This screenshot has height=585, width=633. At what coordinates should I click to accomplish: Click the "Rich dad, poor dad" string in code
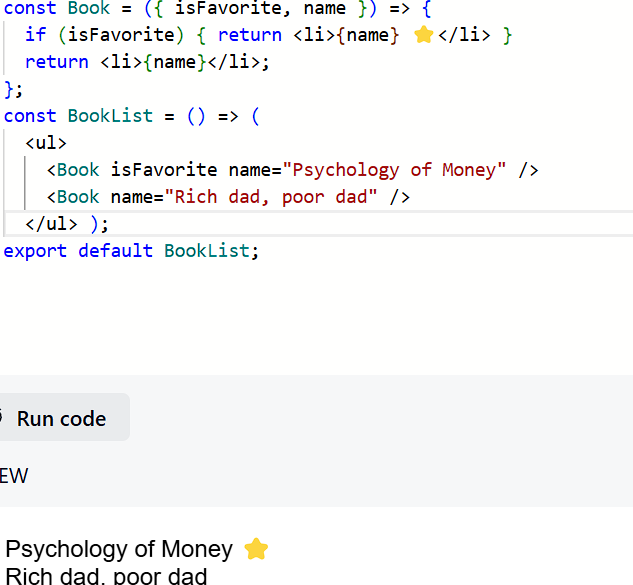tap(271, 197)
